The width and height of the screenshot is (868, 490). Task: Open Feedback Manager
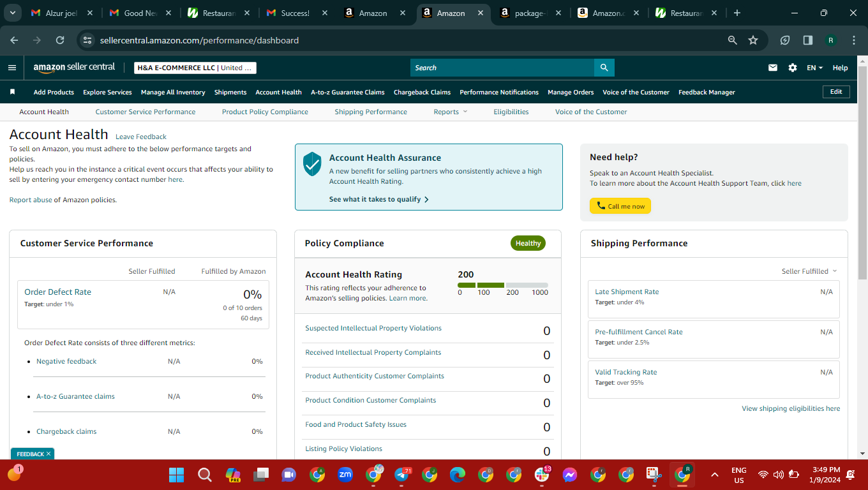click(707, 92)
